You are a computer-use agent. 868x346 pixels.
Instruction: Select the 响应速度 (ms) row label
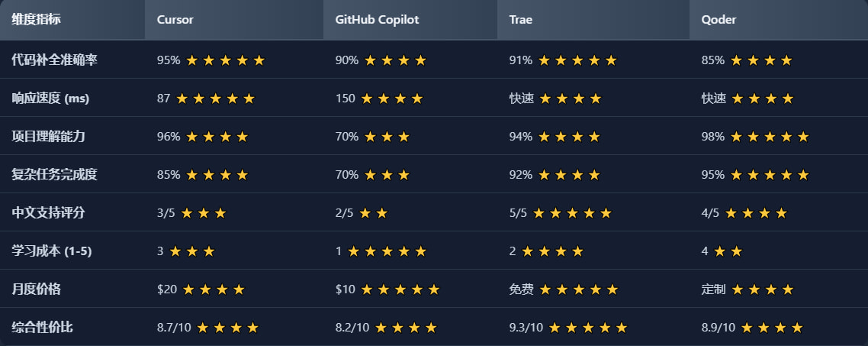tap(51, 99)
